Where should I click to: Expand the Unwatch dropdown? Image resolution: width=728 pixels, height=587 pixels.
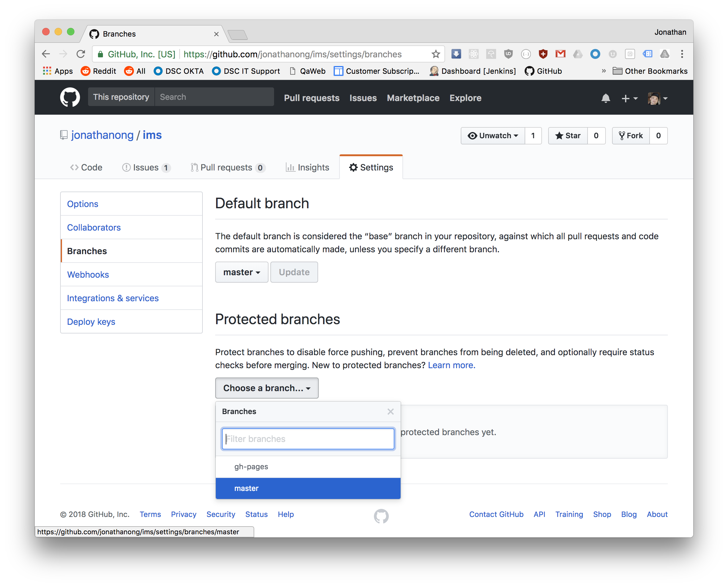tap(493, 135)
